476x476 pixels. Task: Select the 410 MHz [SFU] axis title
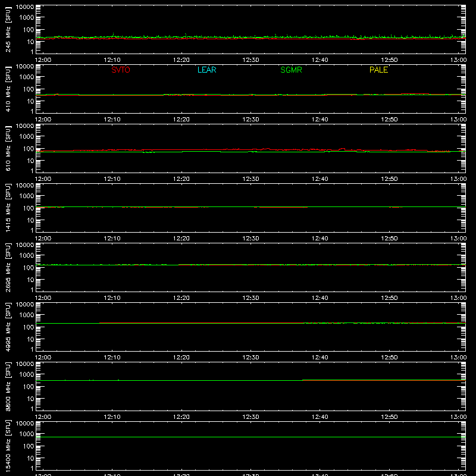click(x=8, y=89)
